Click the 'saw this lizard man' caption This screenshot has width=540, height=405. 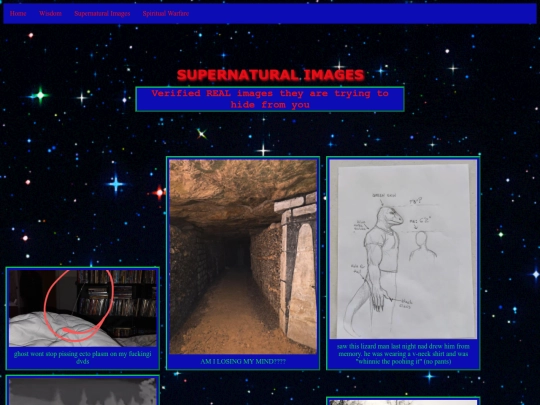(403, 354)
